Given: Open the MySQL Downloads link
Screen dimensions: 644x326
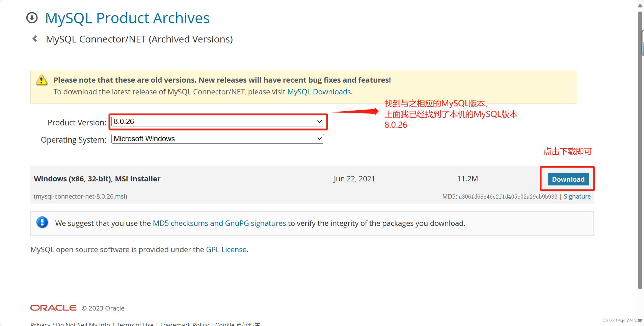Looking at the screenshot, I should point(319,92).
